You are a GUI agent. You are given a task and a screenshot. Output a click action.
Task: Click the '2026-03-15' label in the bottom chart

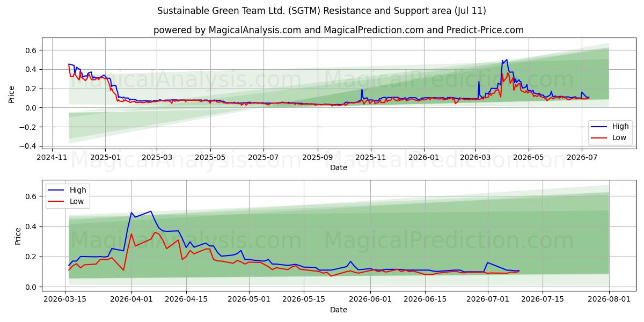[65, 299]
